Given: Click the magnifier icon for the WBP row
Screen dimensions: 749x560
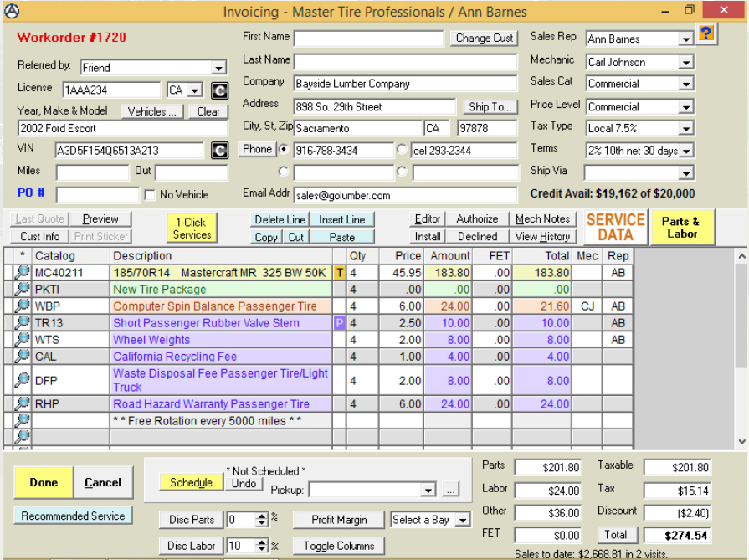Looking at the screenshot, I should point(23,306).
